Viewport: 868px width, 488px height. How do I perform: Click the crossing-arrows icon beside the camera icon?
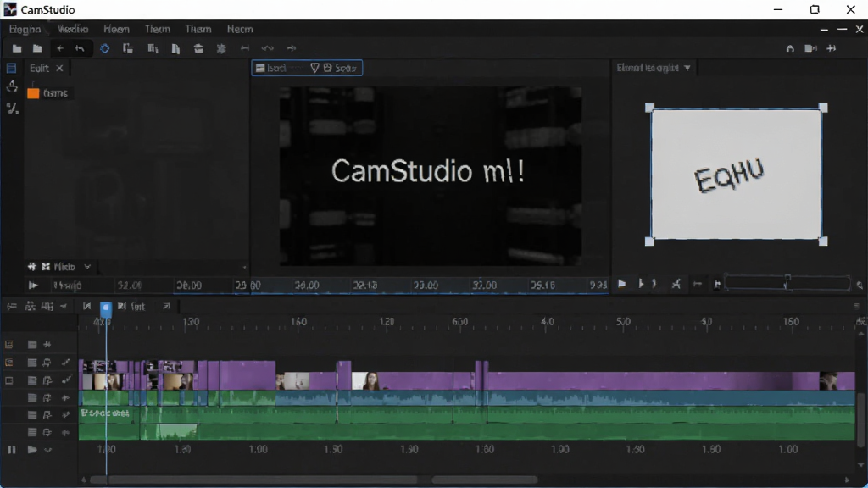832,48
